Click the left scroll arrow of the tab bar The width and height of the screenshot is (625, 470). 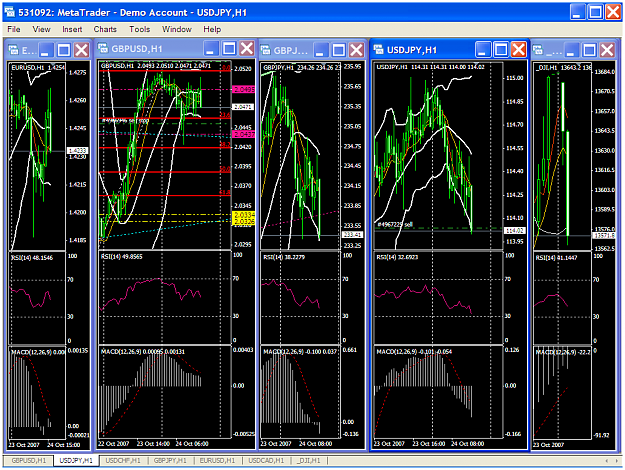tap(607, 460)
